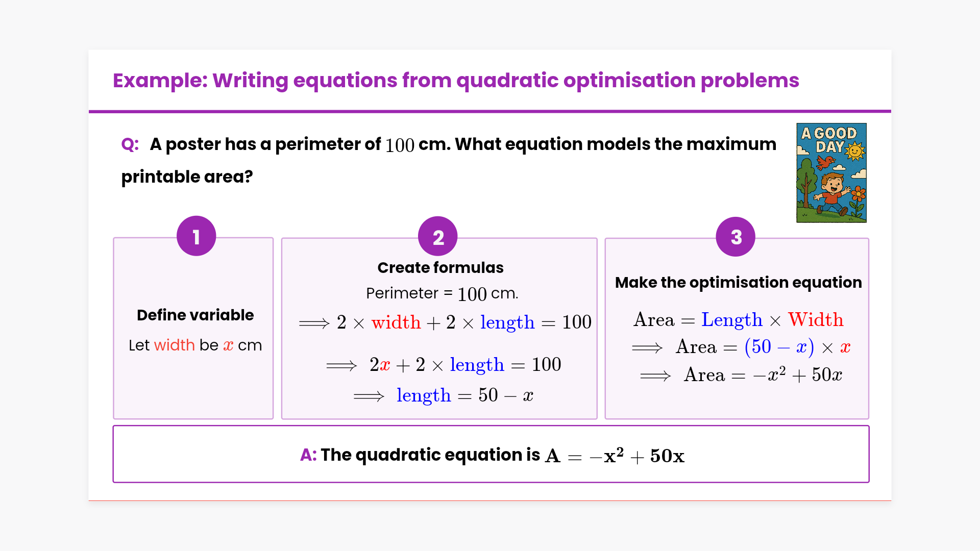Click the final answer equation A = −x² + 50x
Screen dimensions: 980x551
point(615,456)
